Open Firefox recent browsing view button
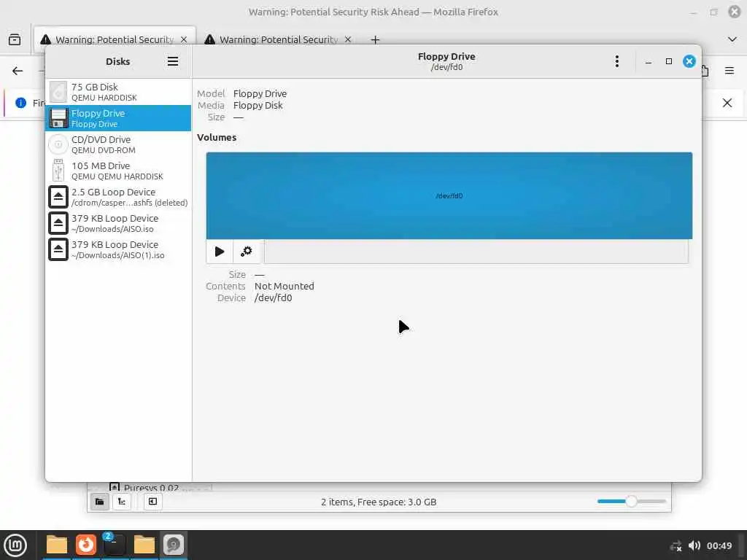The height and width of the screenshot is (560, 747). 15,39
